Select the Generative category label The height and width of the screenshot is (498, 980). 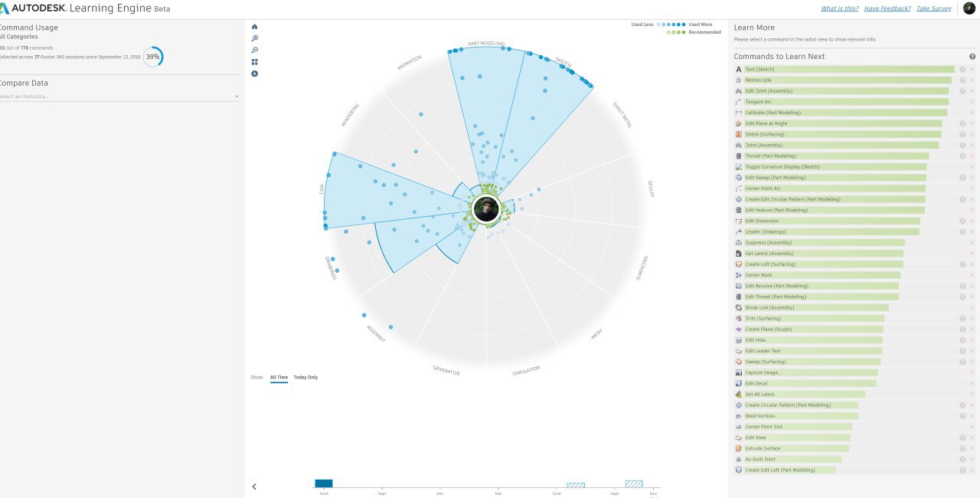coord(446,371)
